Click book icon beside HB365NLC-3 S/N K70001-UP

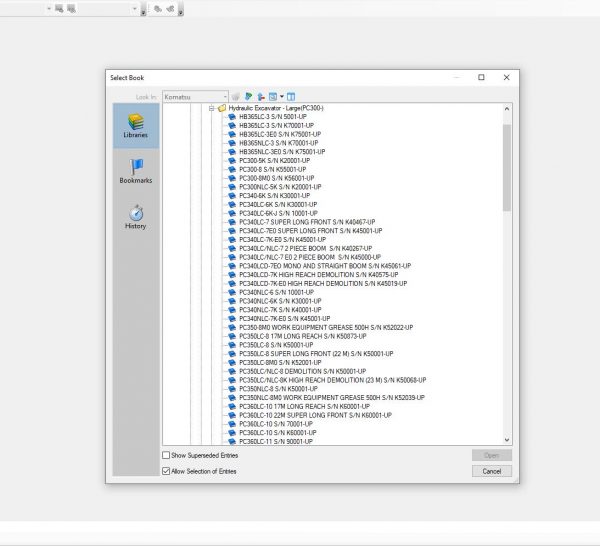click(x=232, y=143)
